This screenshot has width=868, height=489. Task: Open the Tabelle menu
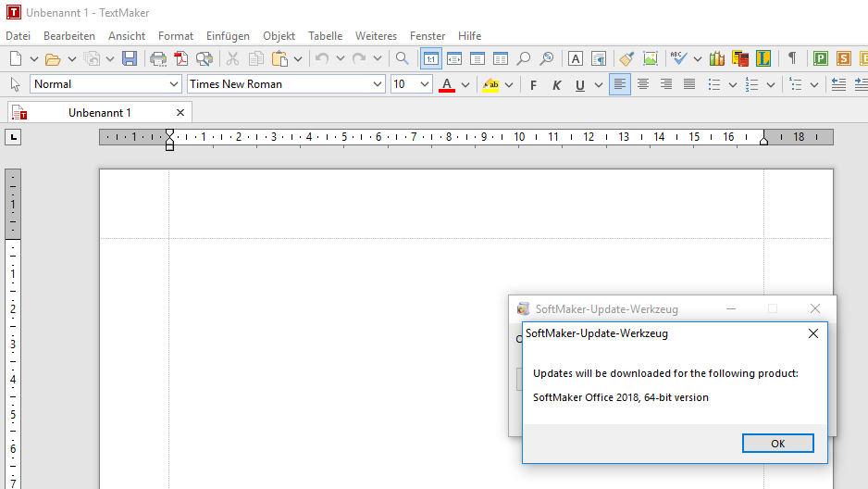tap(325, 36)
